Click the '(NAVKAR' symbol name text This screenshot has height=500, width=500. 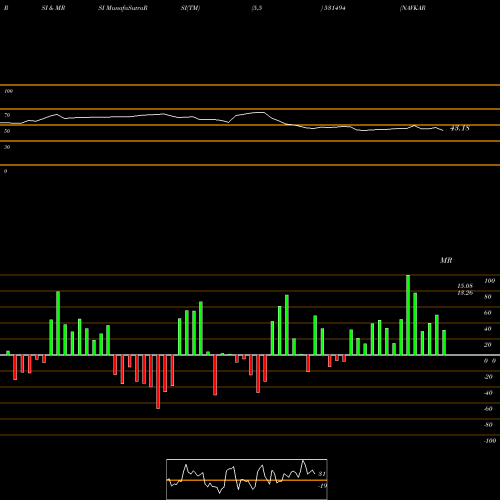point(413,8)
